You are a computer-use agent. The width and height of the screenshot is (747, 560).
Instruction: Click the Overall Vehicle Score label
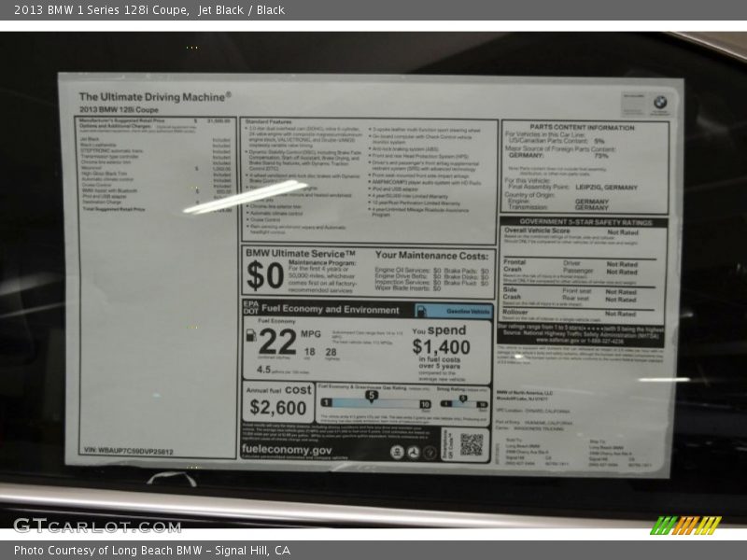pos(537,231)
